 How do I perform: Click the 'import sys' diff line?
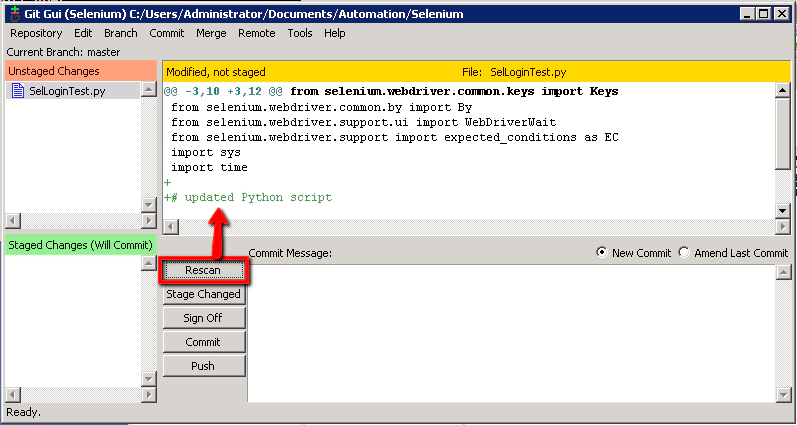tap(206, 153)
